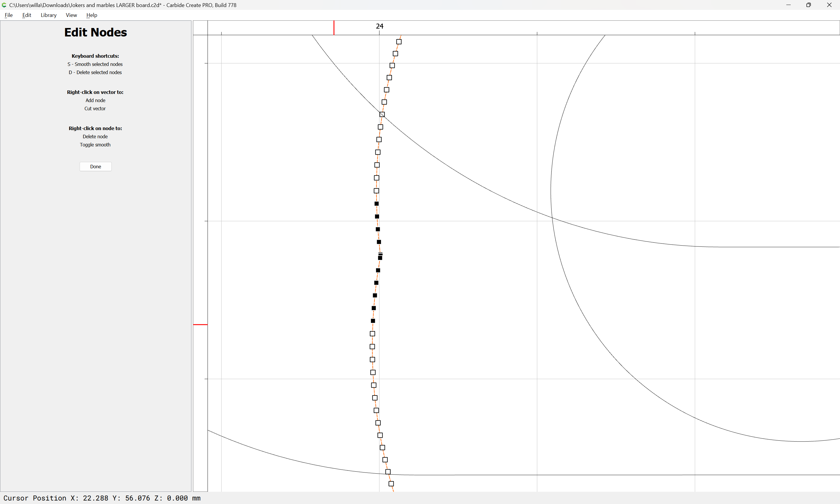840x504 pixels.
Task: Close the Carbide Create window
Action: (829, 5)
